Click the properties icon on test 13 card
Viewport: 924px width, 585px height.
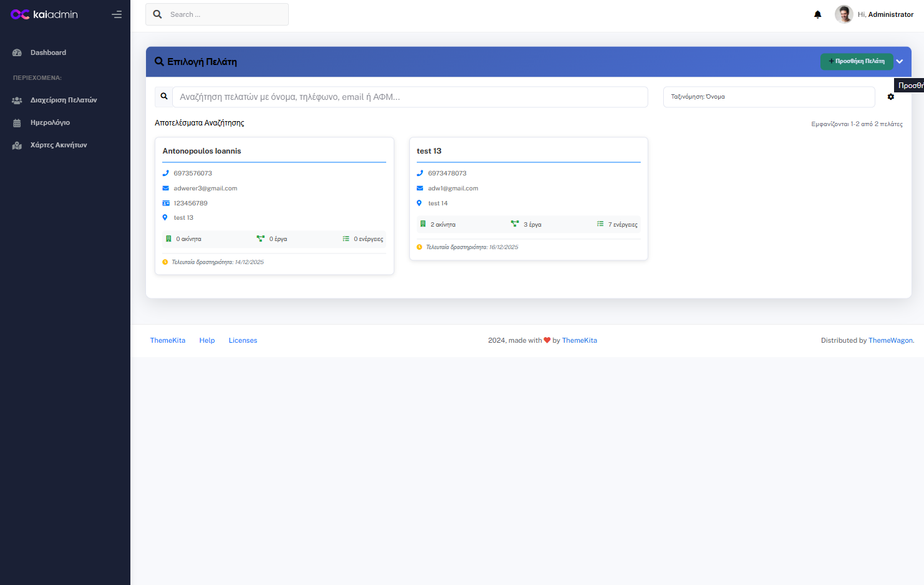point(423,224)
